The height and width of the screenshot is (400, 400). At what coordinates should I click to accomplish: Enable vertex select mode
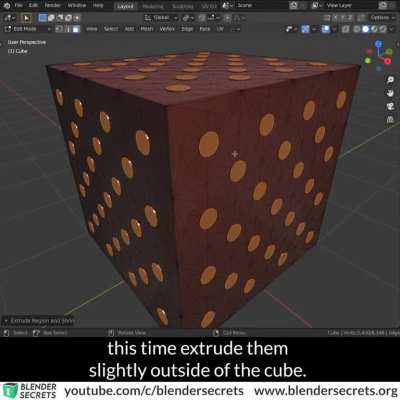(x=59, y=29)
